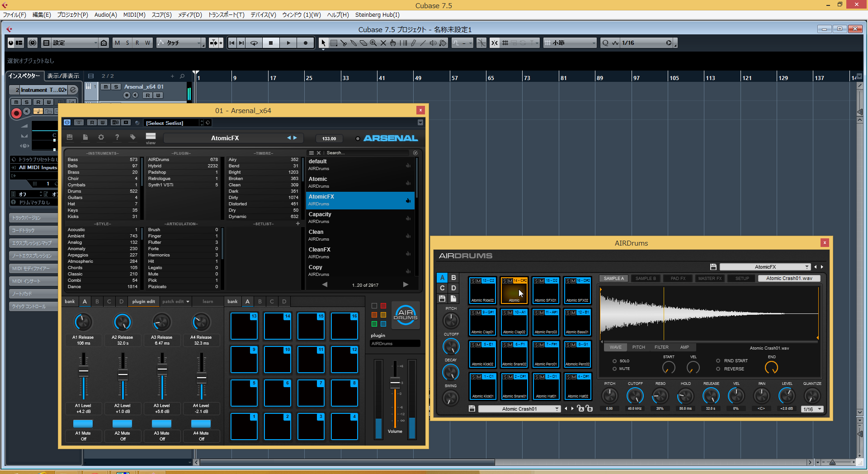
Task: Click Arsenal Volume fader handle
Action: pyautogui.click(x=395, y=383)
